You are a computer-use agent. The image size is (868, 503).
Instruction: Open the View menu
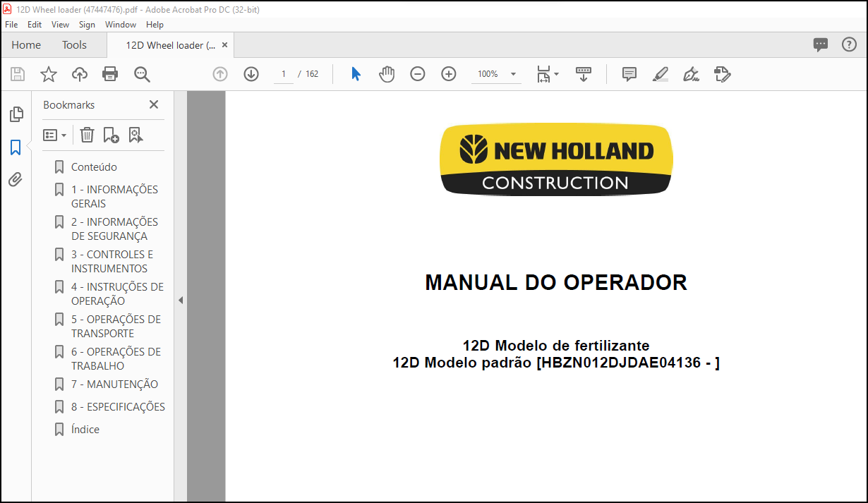[60, 24]
